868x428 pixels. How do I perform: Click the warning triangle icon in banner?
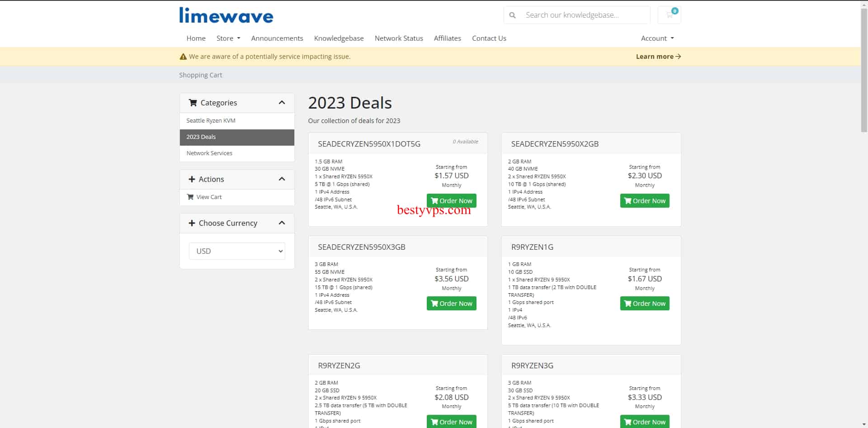click(x=183, y=57)
